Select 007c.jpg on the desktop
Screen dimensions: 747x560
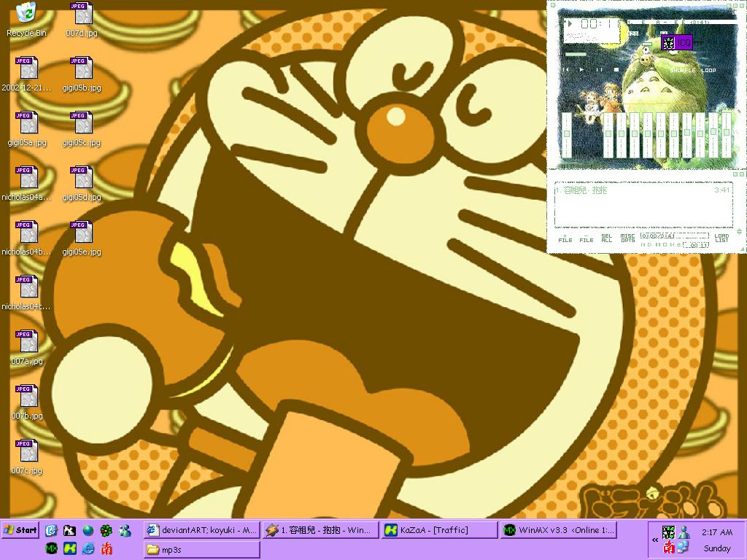[27, 458]
